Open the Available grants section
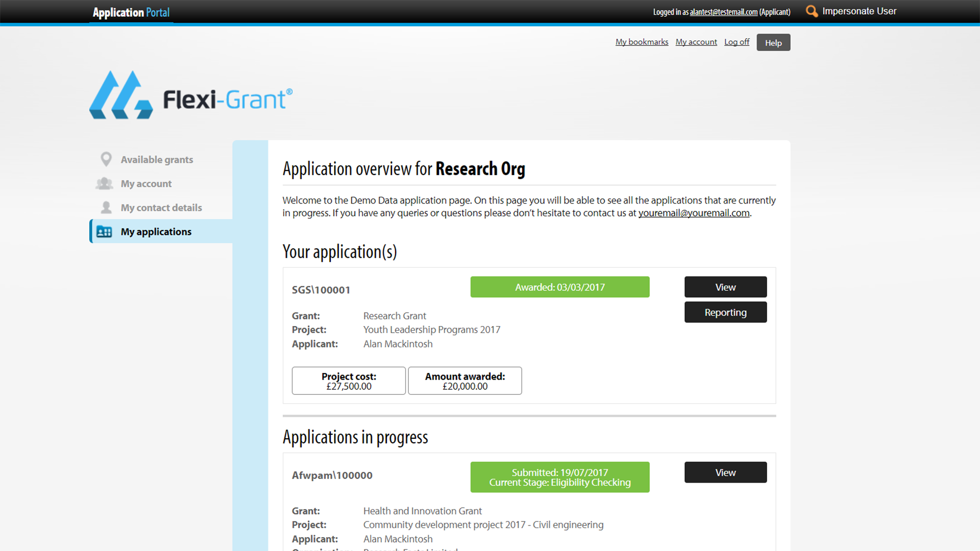 point(157,159)
